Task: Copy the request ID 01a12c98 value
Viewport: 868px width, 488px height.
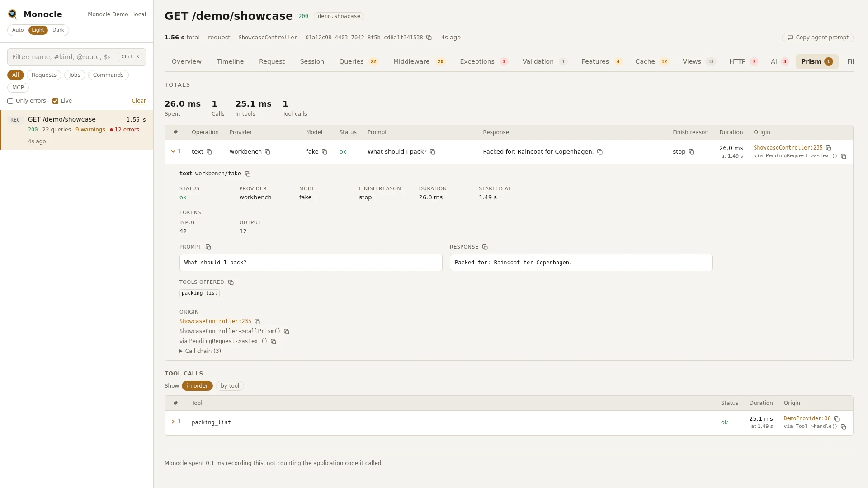Action: click(429, 38)
